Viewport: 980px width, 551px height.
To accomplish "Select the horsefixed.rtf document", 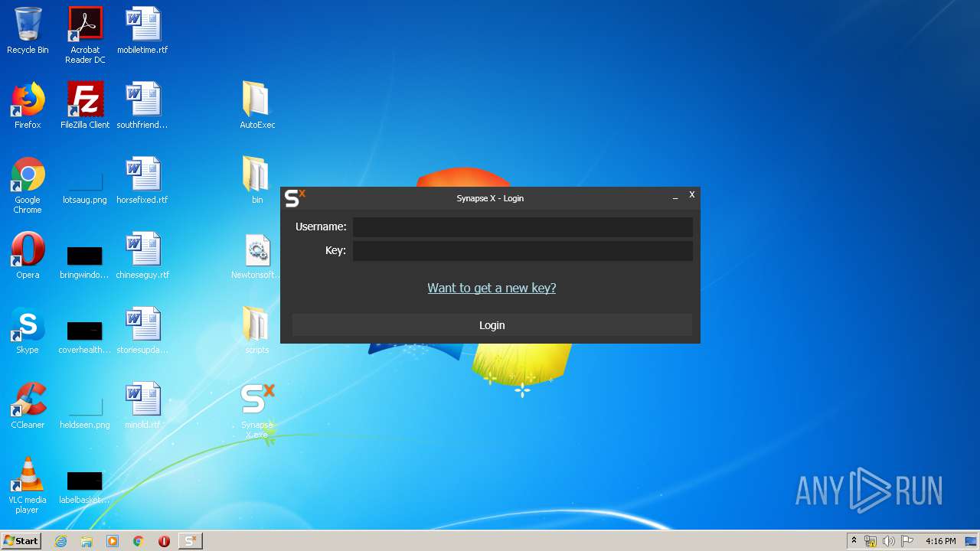I will click(142, 181).
